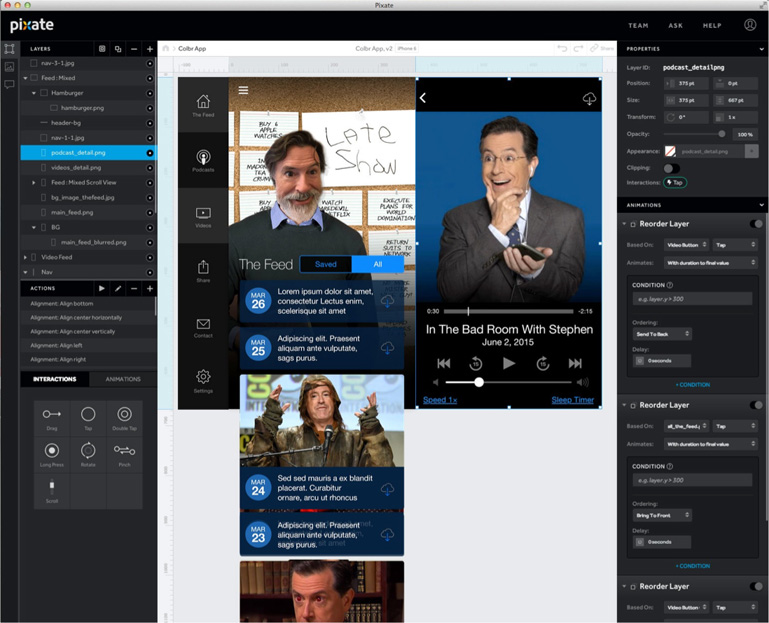Click the Appearance color swatch

670,151
